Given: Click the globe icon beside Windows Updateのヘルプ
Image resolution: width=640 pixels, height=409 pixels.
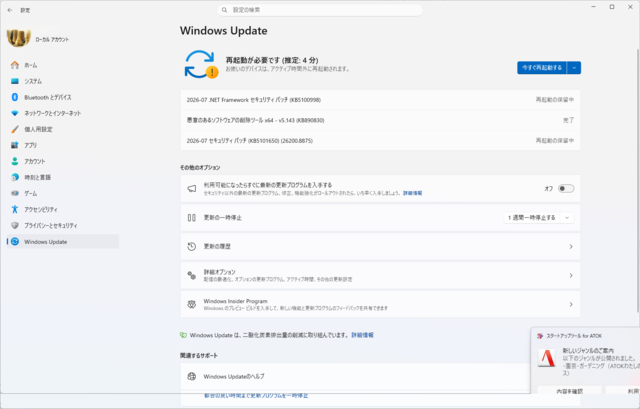Looking at the screenshot, I should coord(191,376).
